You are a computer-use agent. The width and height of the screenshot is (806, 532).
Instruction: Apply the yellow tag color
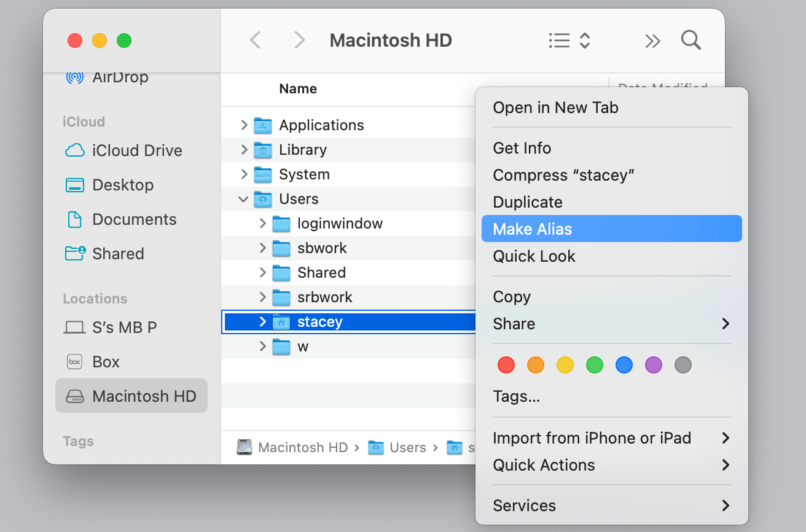(565, 365)
